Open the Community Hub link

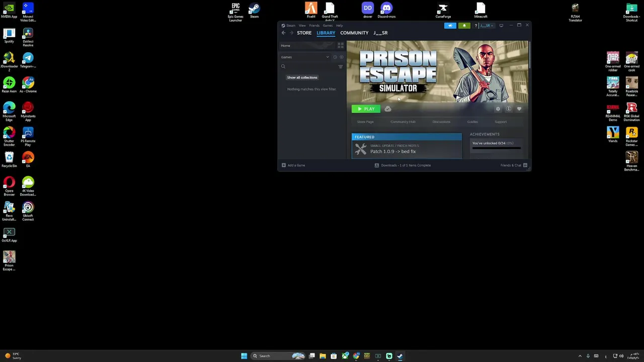click(x=403, y=122)
